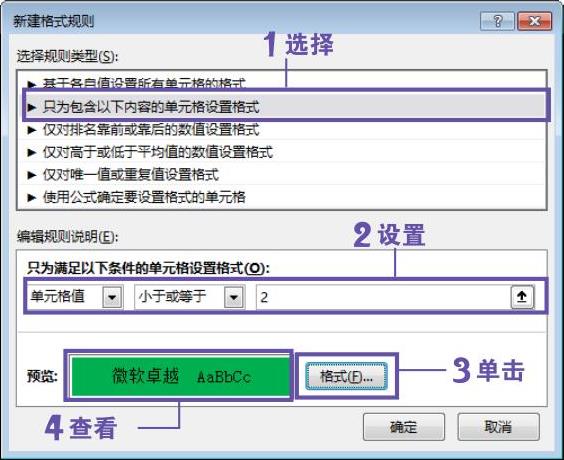This screenshot has width=564, height=460.
Task: Select rule 仅对排名靠前或靠后的数值设置格式
Action: 282,129
